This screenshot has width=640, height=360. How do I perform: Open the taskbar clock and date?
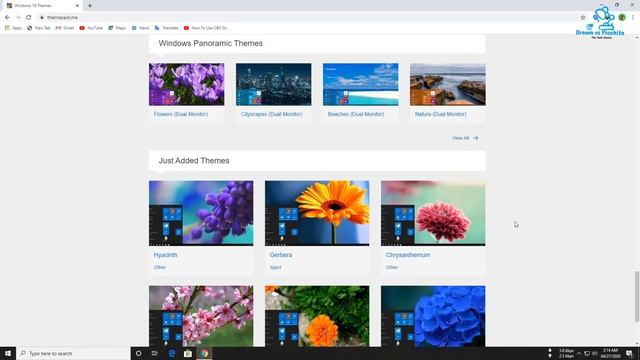[x=611, y=353]
